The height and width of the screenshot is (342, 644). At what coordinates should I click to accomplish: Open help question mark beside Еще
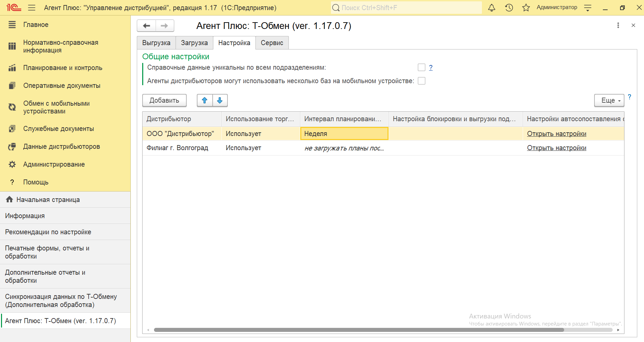(630, 97)
